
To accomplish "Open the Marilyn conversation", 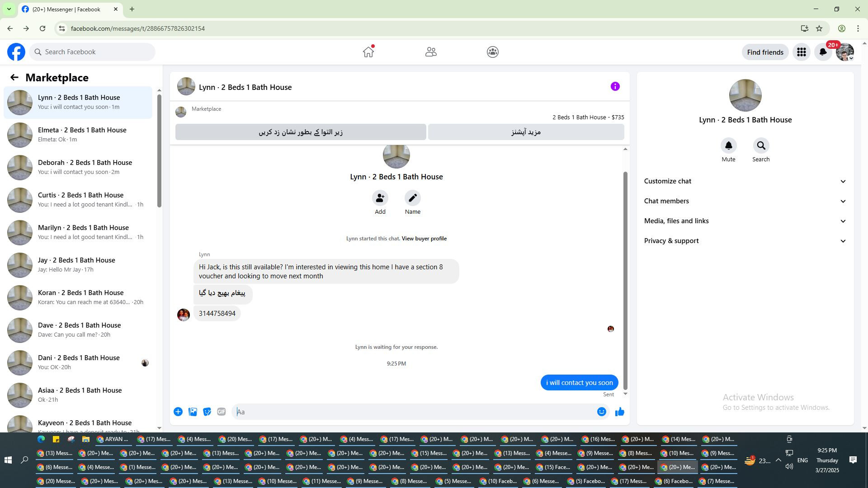I will tap(78, 233).
